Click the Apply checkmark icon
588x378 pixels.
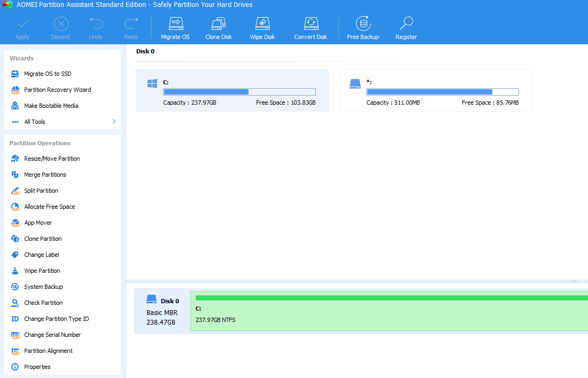(x=23, y=25)
